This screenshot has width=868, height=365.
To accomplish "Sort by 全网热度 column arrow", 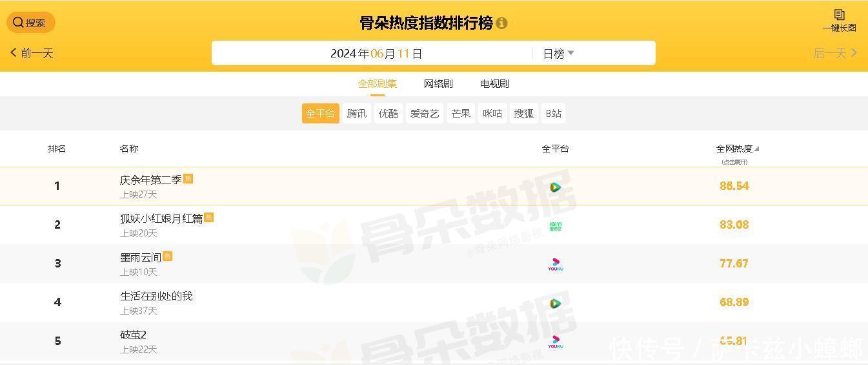I will [756, 149].
